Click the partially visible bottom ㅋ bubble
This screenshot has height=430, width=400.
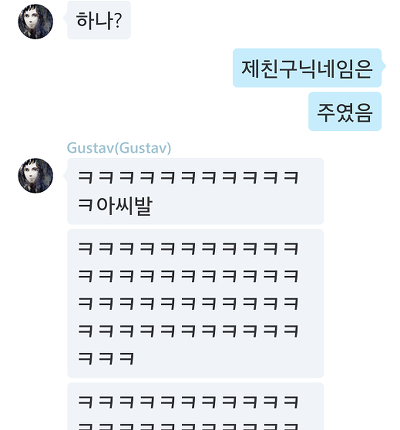[195, 406]
